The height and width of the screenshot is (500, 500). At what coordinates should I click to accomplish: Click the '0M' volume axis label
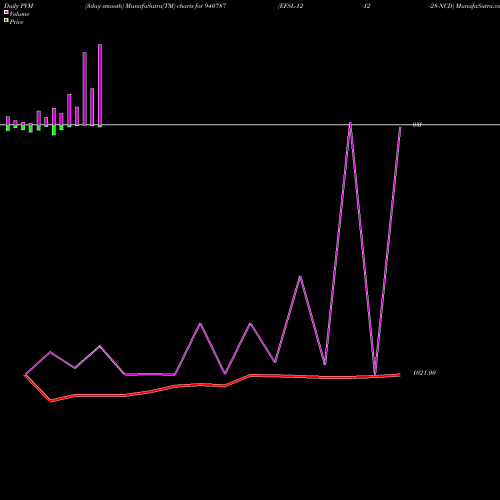point(417,125)
